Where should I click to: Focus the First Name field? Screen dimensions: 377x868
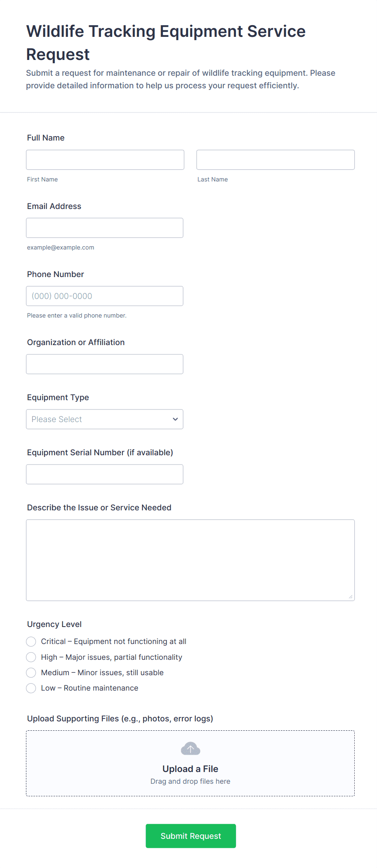pos(105,160)
